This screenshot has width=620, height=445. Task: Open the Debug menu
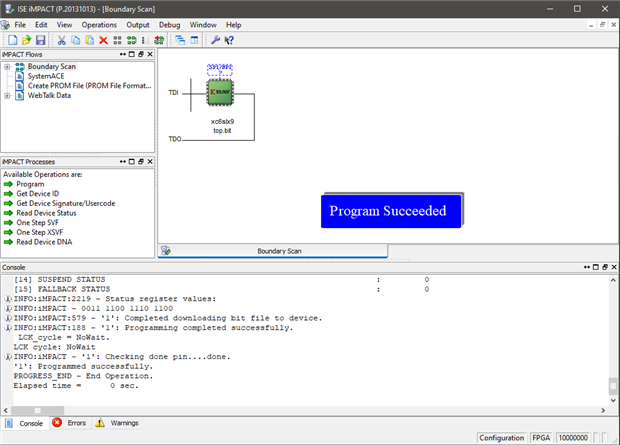(170, 24)
